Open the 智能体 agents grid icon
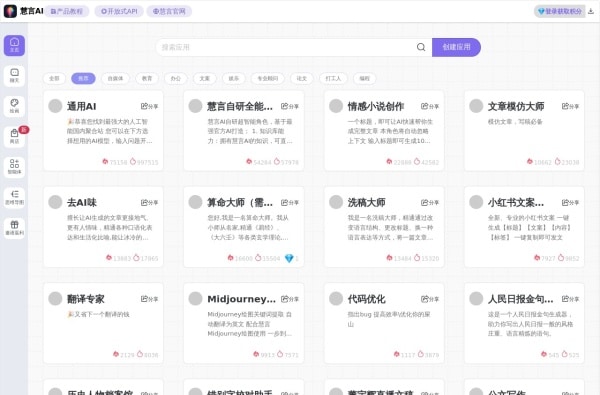Viewport: 600px width, 395px height. [15, 167]
